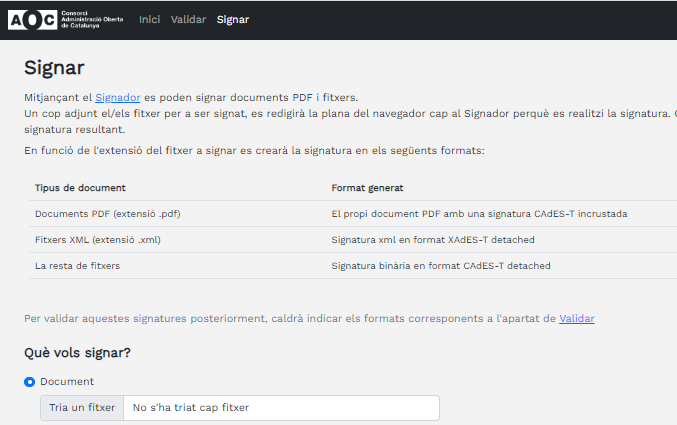Select the Signar navigation tab
677x425 pixels.
point(233,19)
